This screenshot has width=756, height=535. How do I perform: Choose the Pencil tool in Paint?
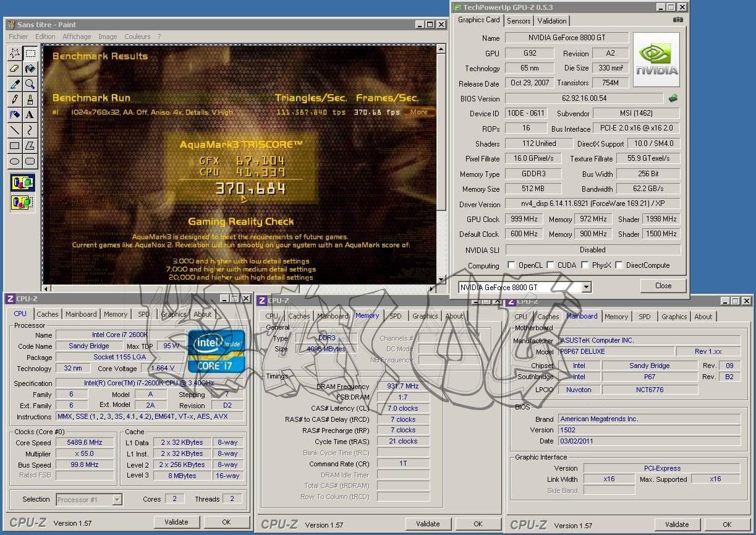[15, 100]
